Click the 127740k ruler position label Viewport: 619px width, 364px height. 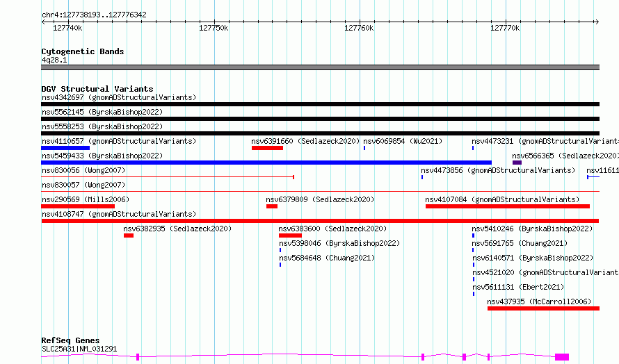67,28
